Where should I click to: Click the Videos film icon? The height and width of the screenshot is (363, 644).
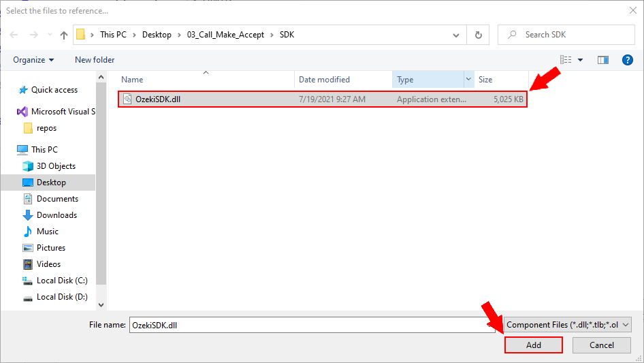pyautogui.click(x=27, y=264)
